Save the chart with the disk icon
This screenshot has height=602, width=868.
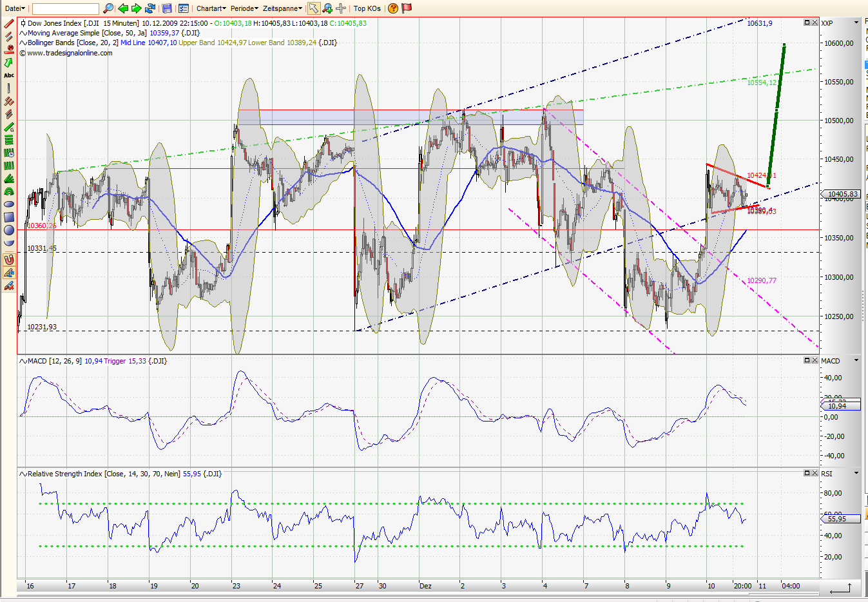click(167, 8)
